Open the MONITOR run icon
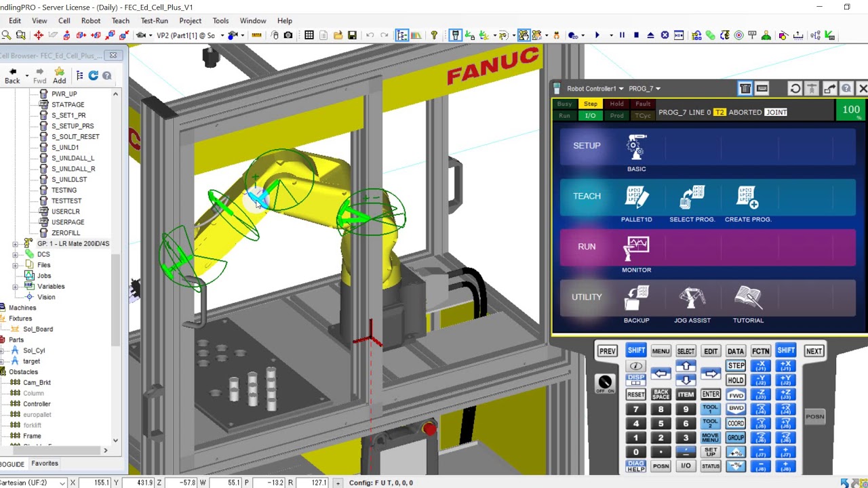 pos(636,248)
